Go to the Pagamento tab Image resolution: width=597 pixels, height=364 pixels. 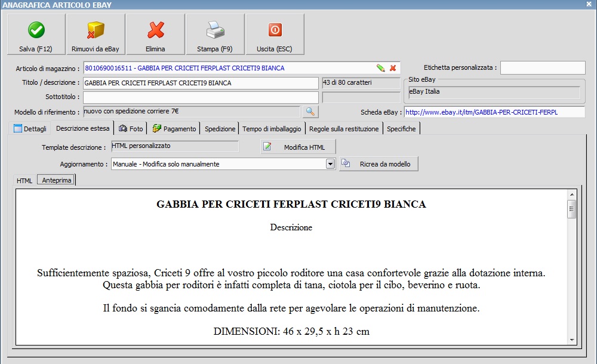point(174,129)
